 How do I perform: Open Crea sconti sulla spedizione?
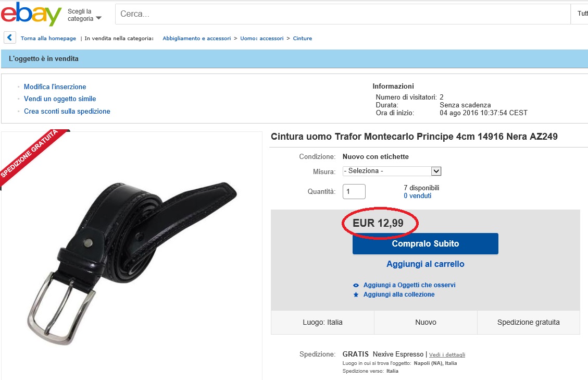pyautogui.click(x=67, y=112)
